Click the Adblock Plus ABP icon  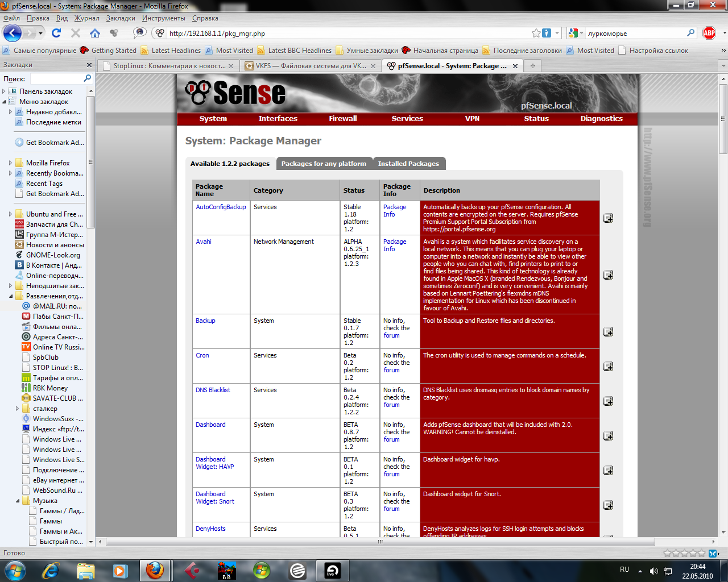coord(709,33)
